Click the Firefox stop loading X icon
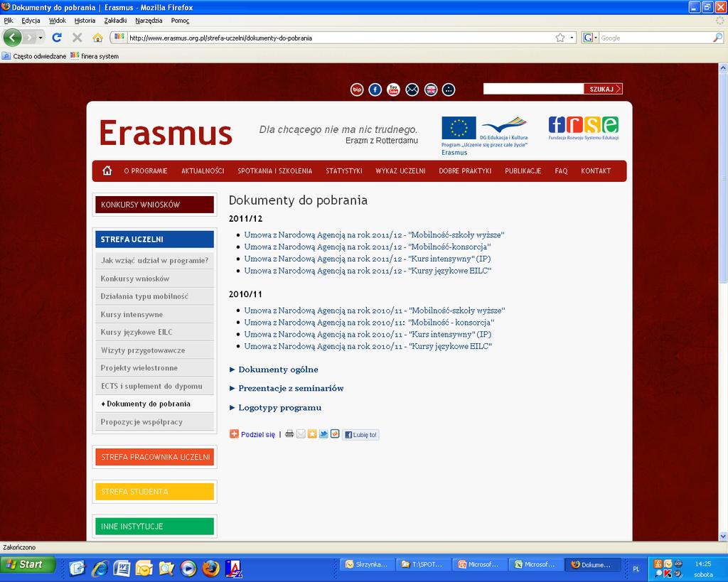Image resolution: width=728 pixels, height=582 pixels. pos(77,38)
